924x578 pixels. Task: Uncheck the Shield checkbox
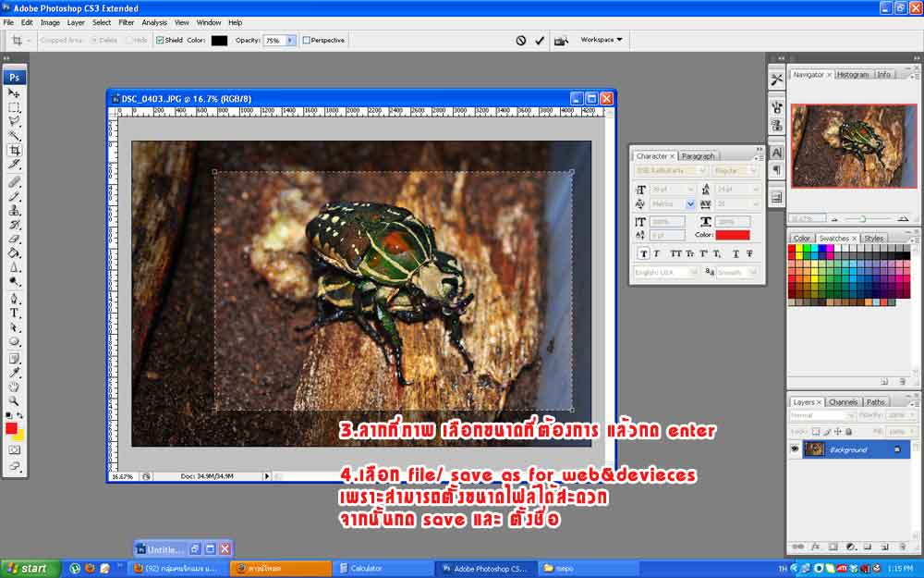160,41
